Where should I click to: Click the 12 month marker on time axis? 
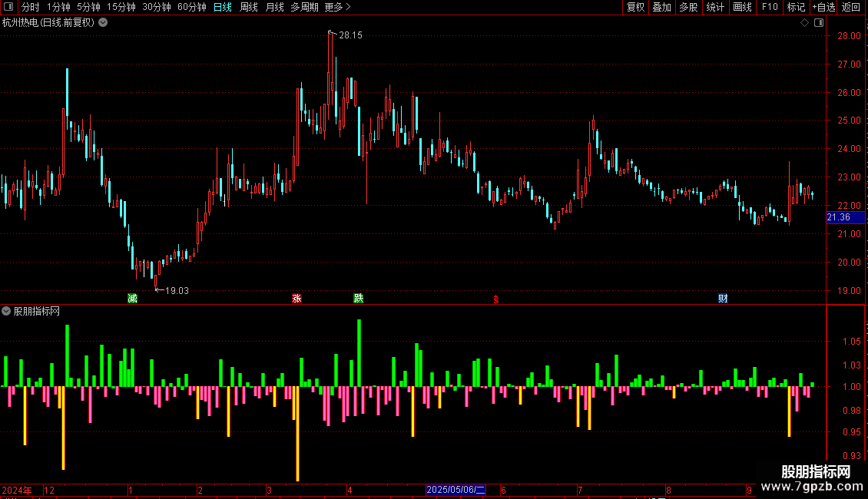pyautogui.click(x=49, y=490)
